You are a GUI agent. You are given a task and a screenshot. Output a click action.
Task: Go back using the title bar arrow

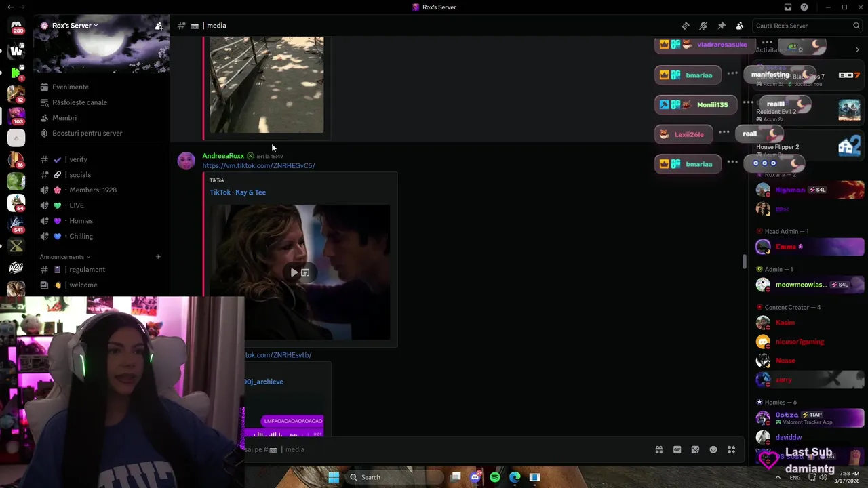pyautogui.click(x=9, y=7)
